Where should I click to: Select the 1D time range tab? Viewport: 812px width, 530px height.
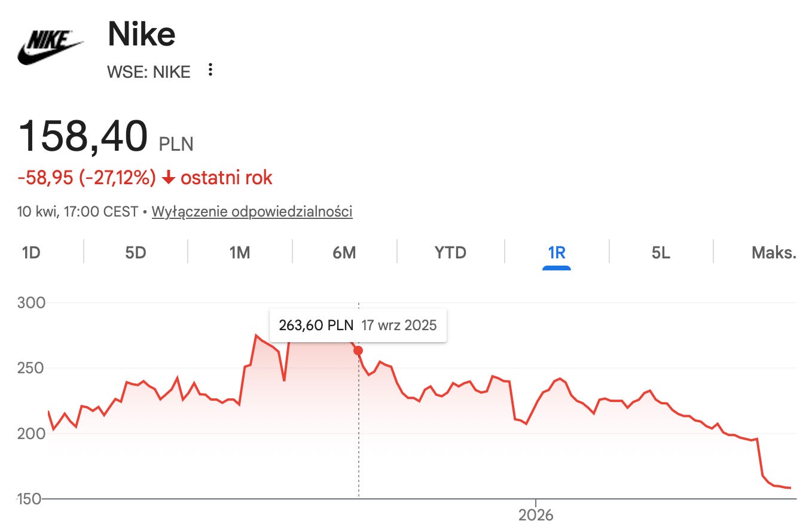[31, 252]
